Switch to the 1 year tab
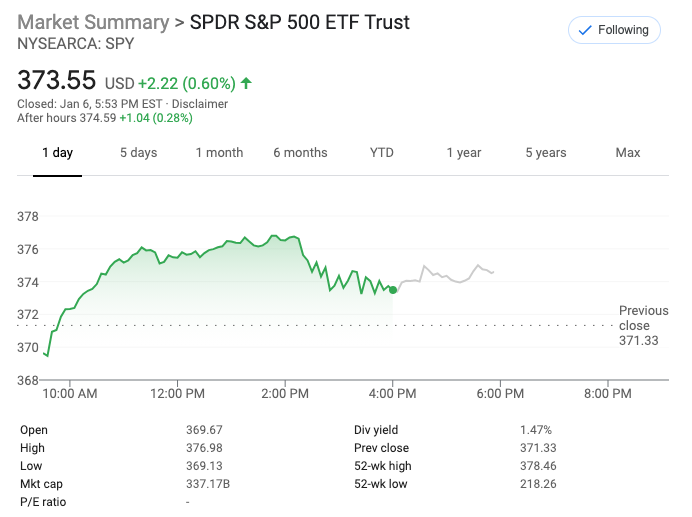 coord(463,153)
